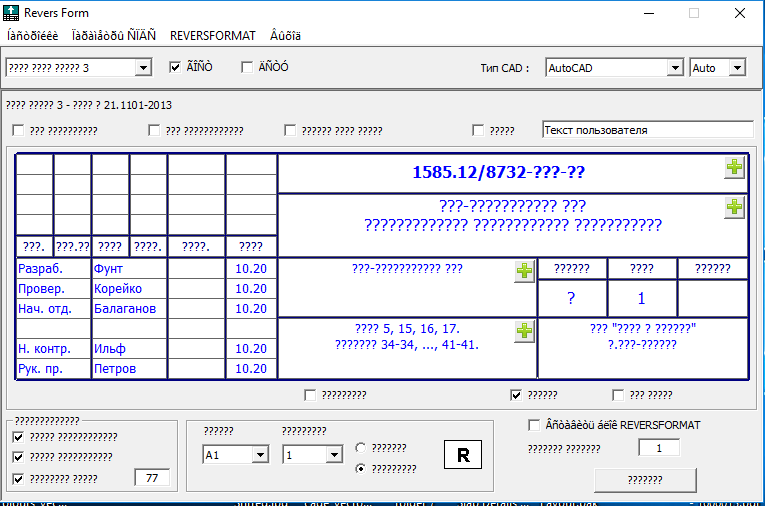765x506 pixels.
Task: Toggle checkbox left of the user text field
Action: pyautogui.click(x=479, y=130)
